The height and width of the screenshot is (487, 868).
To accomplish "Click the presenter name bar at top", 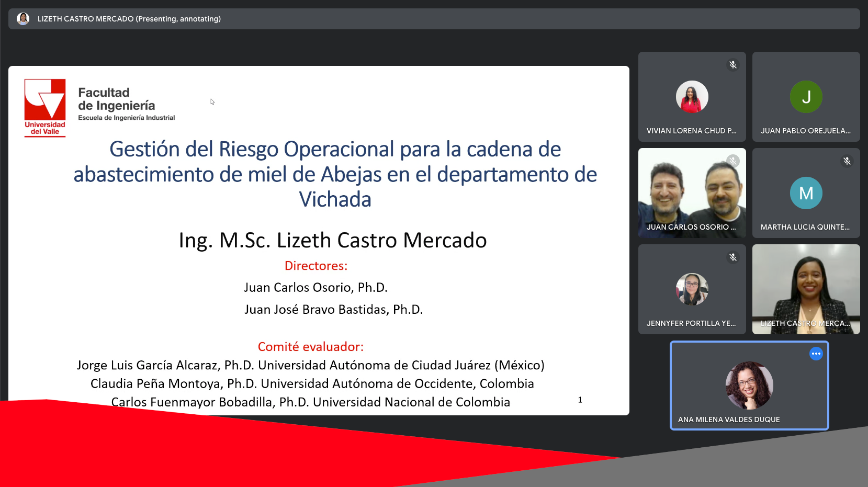I will tap(434, 19).
